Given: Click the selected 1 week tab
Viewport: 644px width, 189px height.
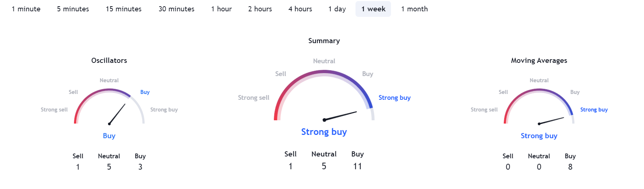Looking at the screenshot, I should tap(373, 9).
